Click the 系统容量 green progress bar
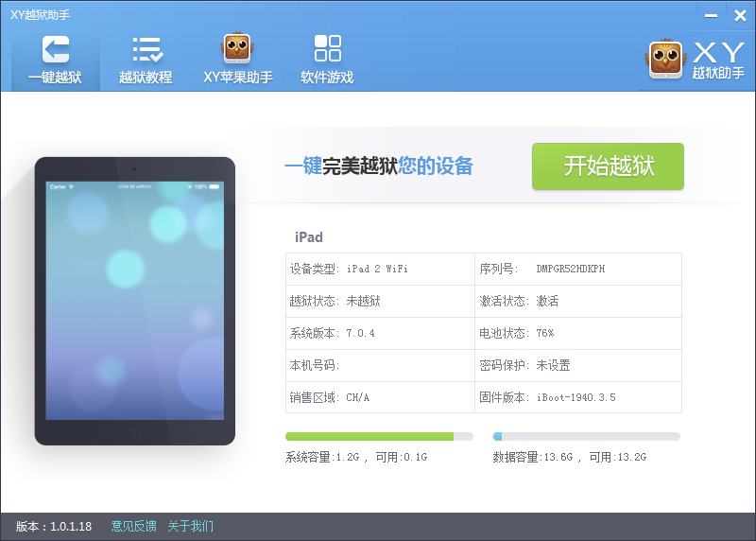 [379, 437]
